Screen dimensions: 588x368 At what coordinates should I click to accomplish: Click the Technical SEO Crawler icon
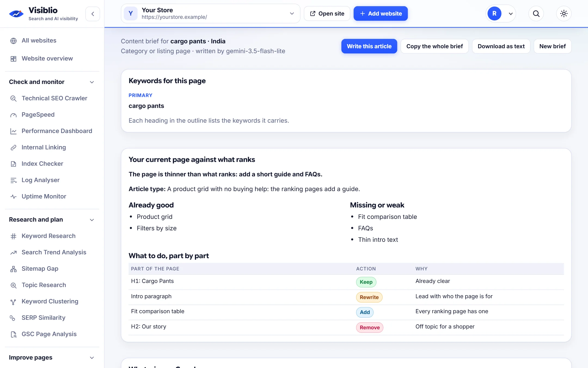click(13, 98)
